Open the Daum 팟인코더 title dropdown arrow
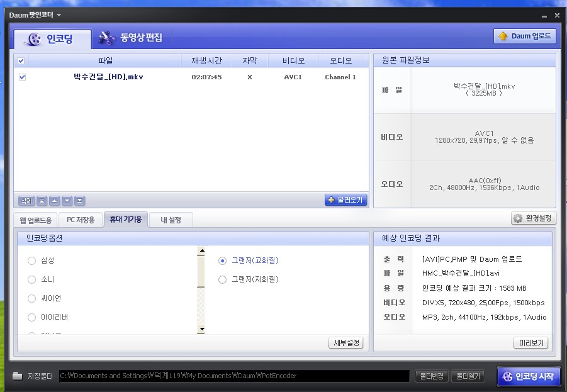 coord(59,15)
